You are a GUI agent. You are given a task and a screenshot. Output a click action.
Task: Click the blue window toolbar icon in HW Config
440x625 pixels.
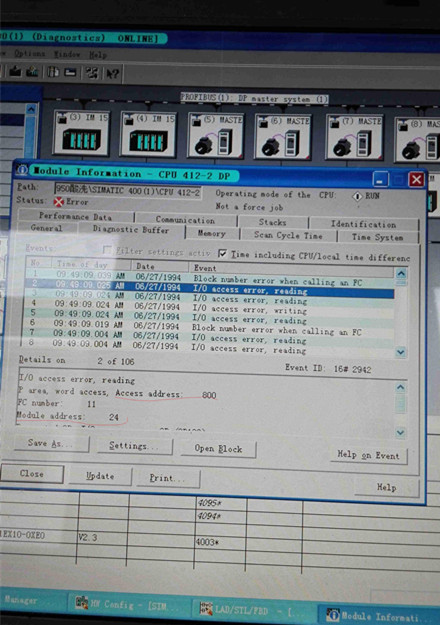tap(71, 73)
